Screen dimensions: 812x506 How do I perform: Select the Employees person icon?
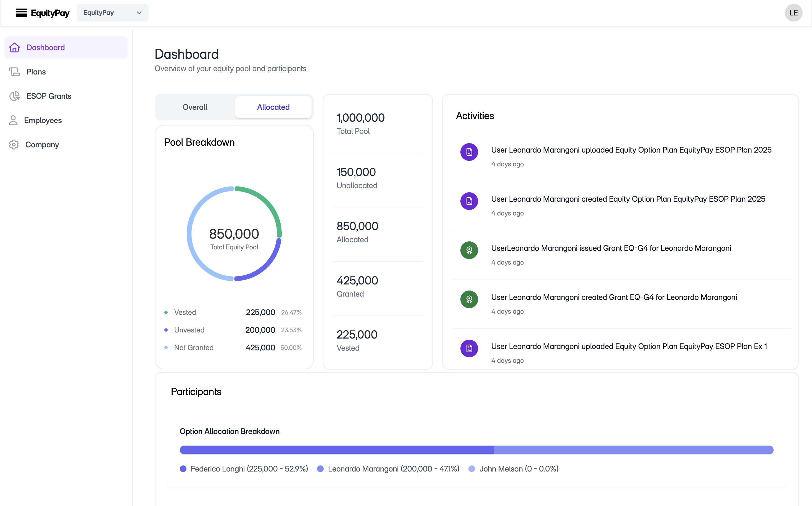coord(13,120)
